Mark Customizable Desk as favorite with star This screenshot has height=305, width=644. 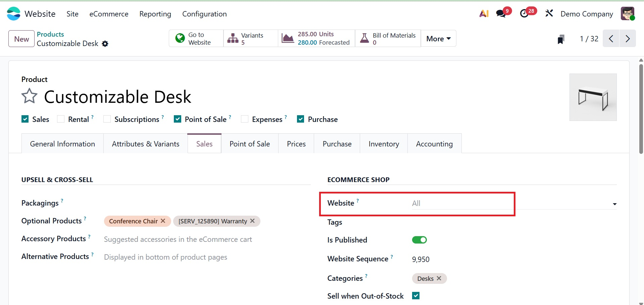click(30, 96)
